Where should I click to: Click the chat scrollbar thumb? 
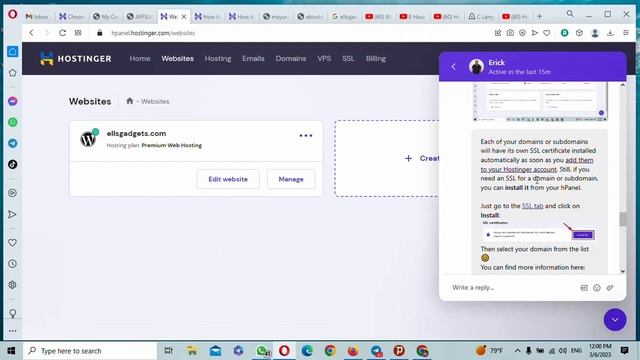[x=622, y=219]
